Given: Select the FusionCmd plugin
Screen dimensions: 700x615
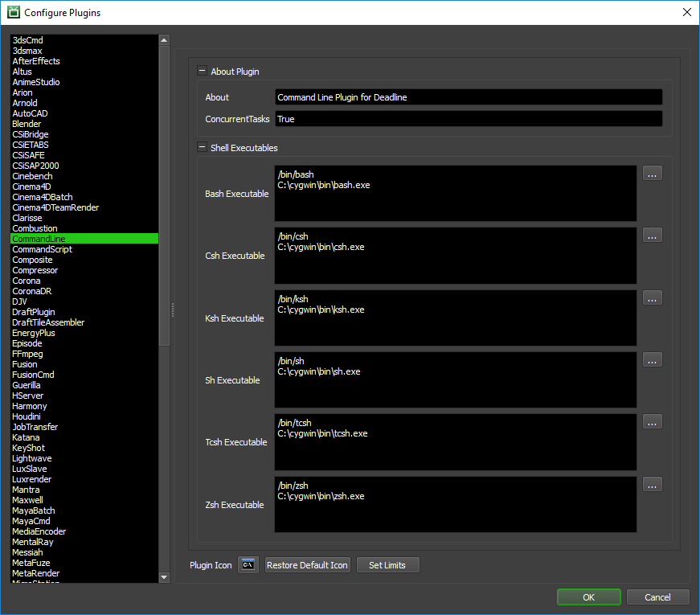Looking at the screenshot, I should coord(84,375).
